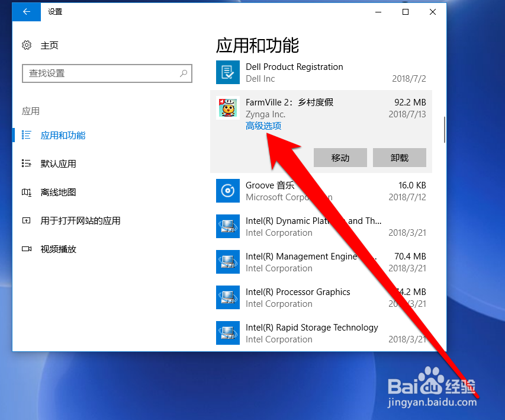This screenshot has height=420, width=505.
Task: Click the Groove 音乐 app icon
Action: click(228, 191)
